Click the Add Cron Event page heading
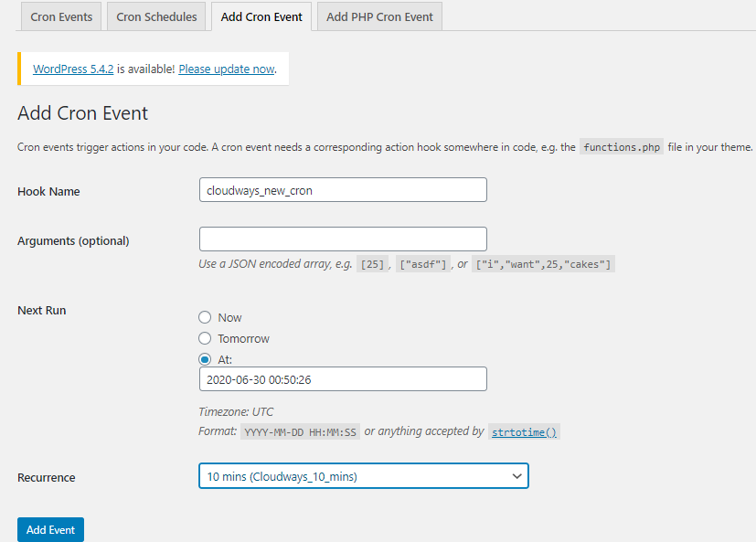Viewport: 756px width, 542px height. pyautogui.click(x=82, y=113)
